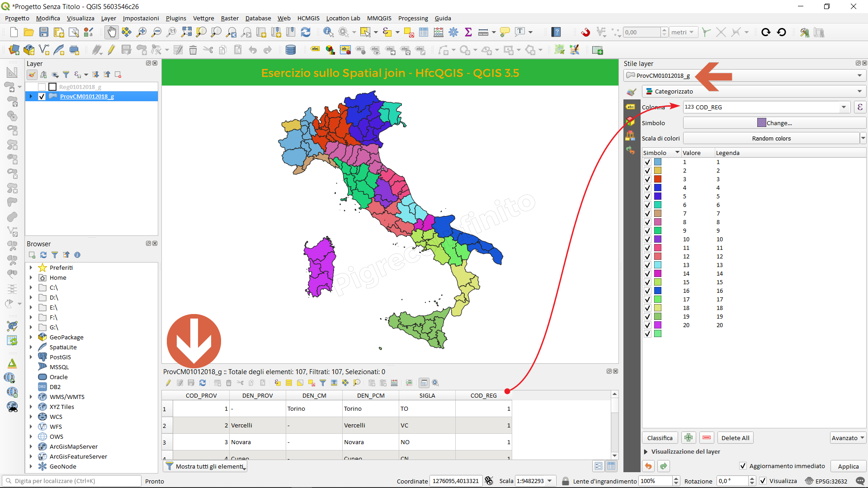This screenshot has height=488, width=868.
Task: Click the Delete All button
Action: (735, 437)
